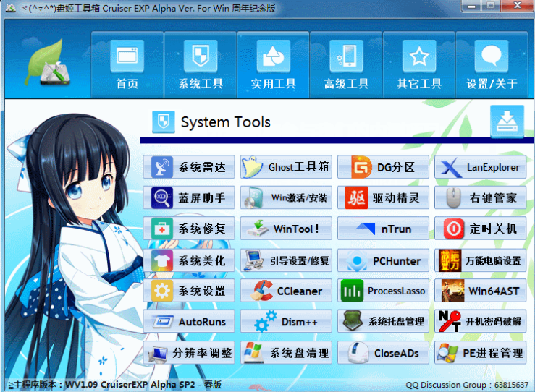Switch to the 高级工具 tab
Image resolution: width=535 pixels, height=392 pixels.
click(x=346, y=64)
